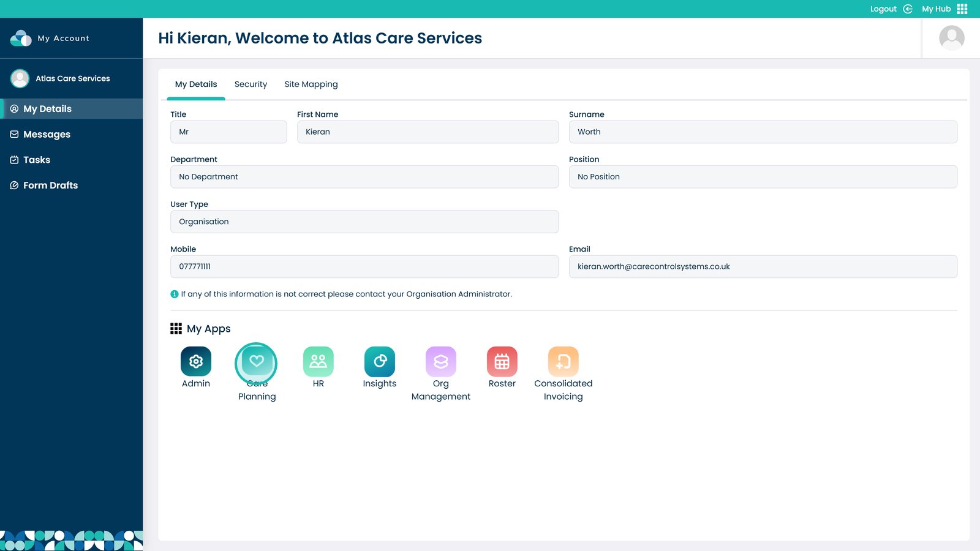Open the Site Mapping tab

point(311,84)
